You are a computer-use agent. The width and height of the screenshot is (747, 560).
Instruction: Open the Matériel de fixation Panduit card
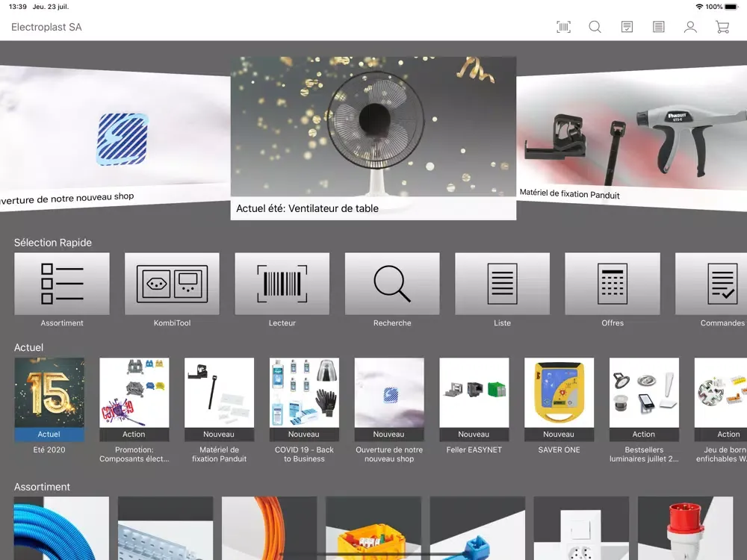pyautogui.click(x=219, y=411)
